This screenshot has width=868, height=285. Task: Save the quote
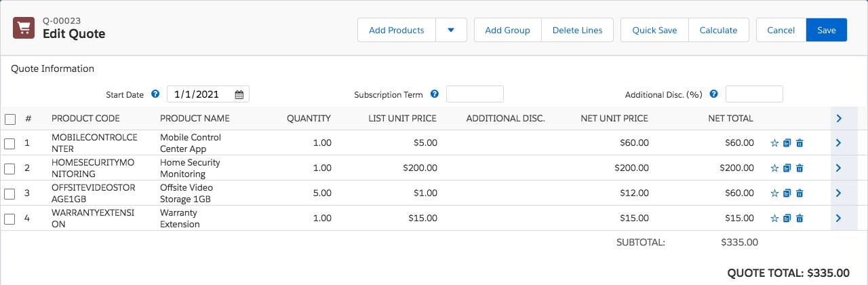(x=827, y=30)
